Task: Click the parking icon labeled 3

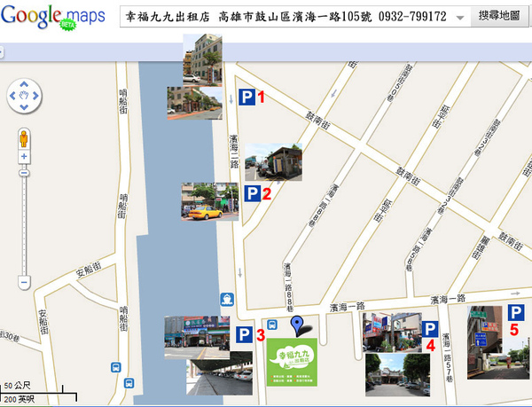Action: click(245, 334)
